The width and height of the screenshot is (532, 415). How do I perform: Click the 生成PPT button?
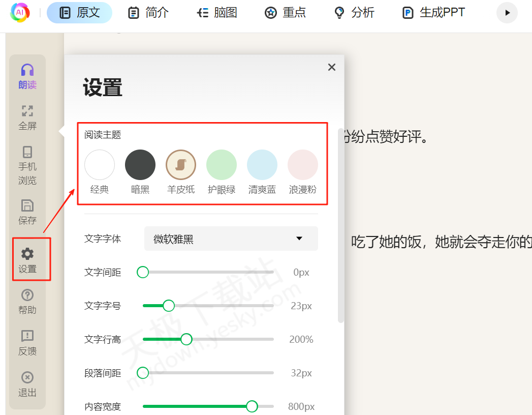pos(432,13)
